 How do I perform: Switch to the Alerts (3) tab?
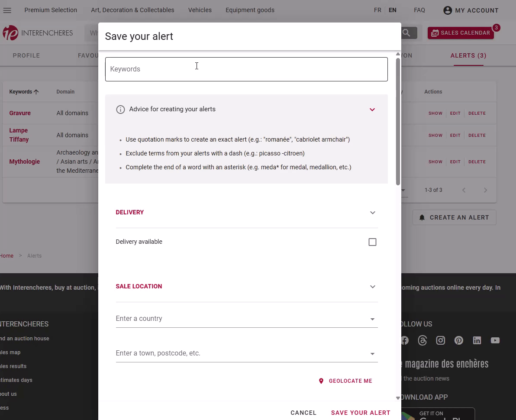coord(468,55)
